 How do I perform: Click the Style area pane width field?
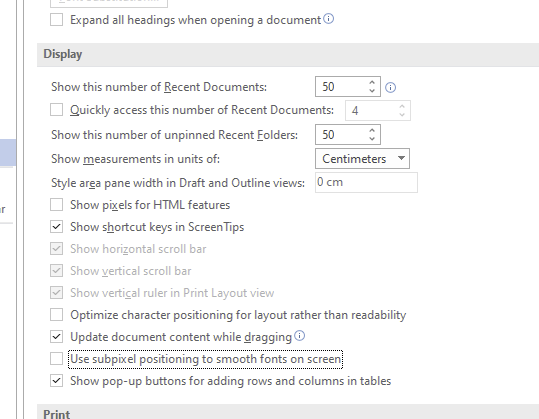coord(366,183)
